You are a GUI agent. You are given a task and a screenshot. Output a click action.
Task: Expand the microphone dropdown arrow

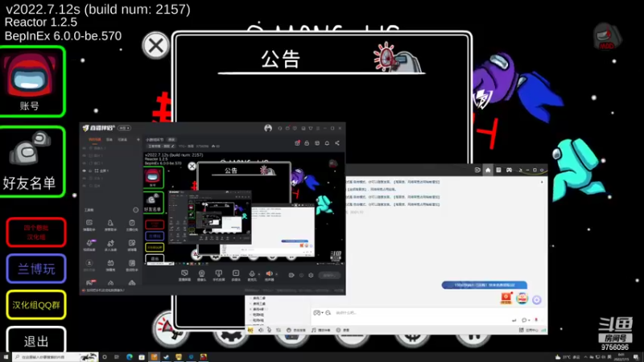[x=258, y=274]
